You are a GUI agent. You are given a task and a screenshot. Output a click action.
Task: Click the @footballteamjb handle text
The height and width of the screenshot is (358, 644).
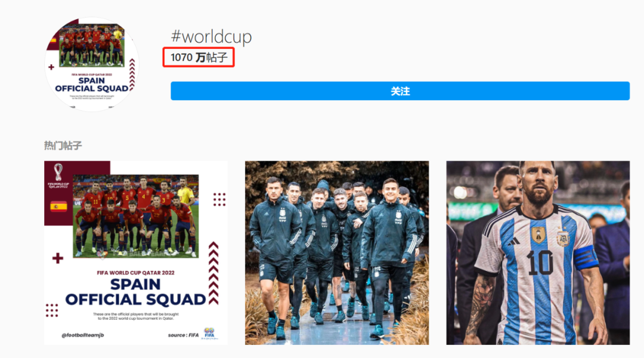[x=82, y=335]
